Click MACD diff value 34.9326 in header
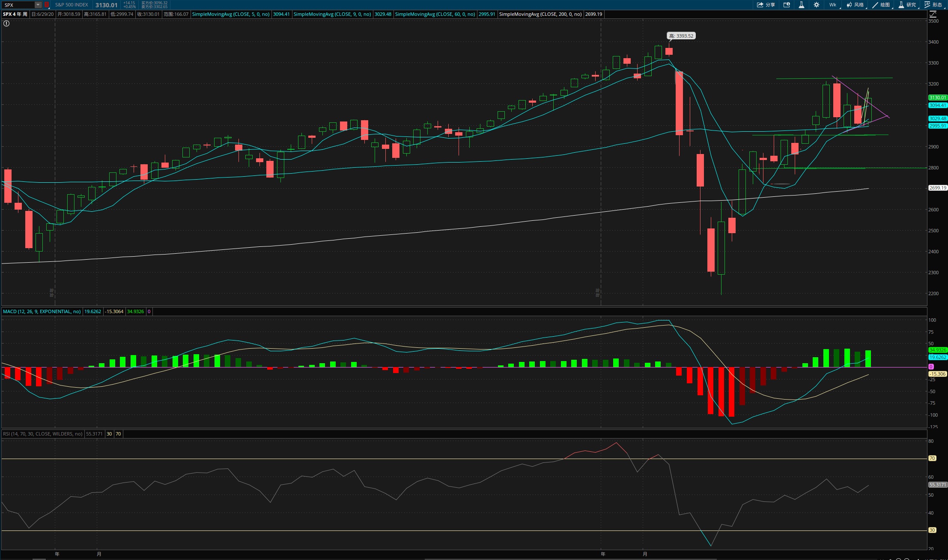This screenshot has width=948, height=560. click(x=136, y=311)
